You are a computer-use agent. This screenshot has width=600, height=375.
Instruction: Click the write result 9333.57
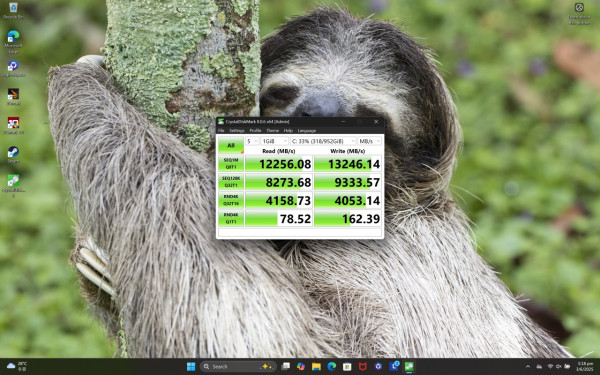[348, 182]
